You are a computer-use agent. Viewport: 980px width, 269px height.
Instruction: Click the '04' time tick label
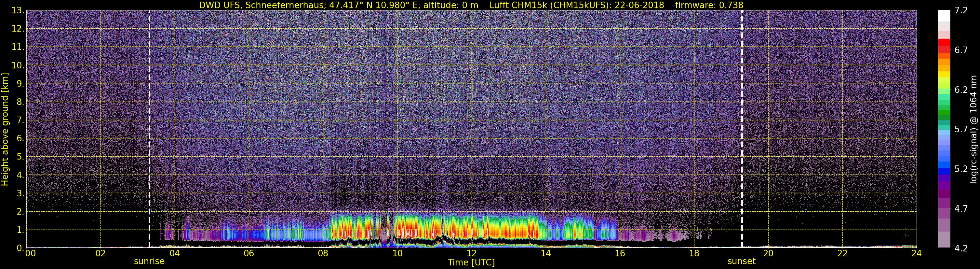point(175,253)
